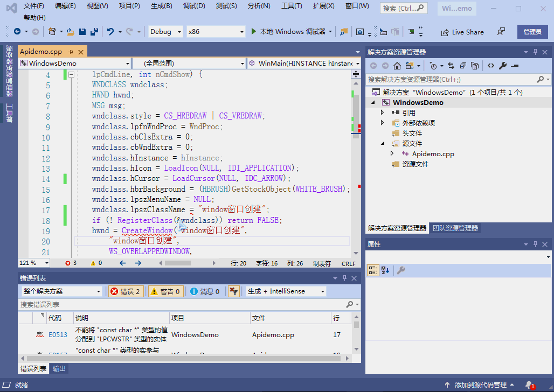
Task: Click the Open File folder icon
Action: point(70,32)
